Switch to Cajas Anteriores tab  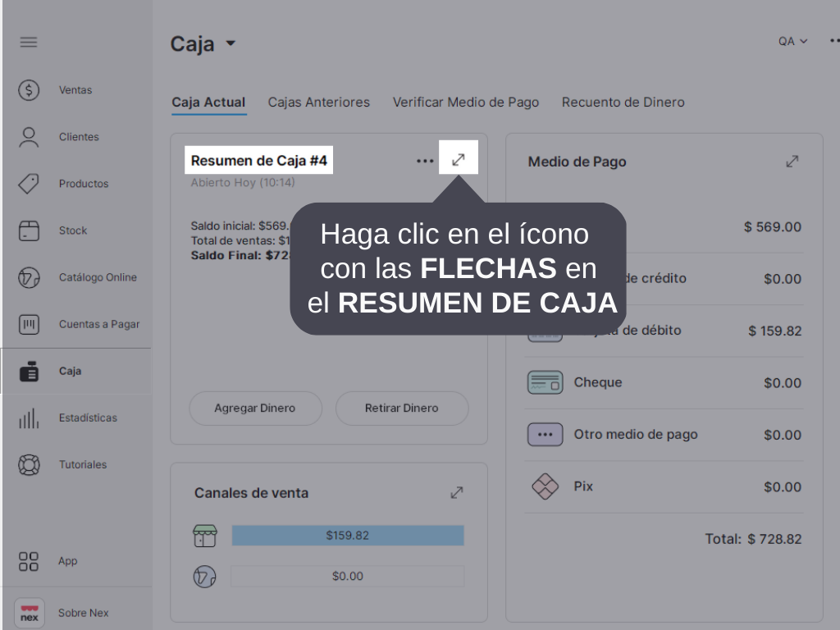click(318, 103)
